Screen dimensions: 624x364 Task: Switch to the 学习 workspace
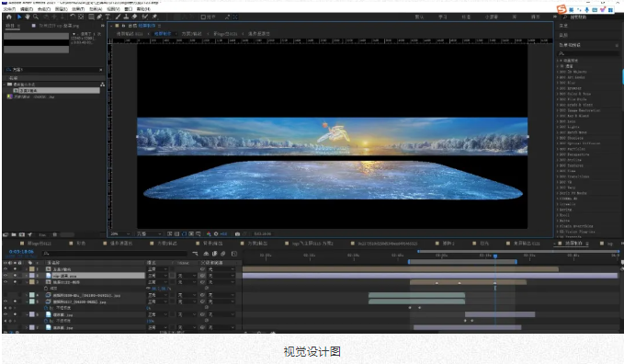[x=443, y=17]
